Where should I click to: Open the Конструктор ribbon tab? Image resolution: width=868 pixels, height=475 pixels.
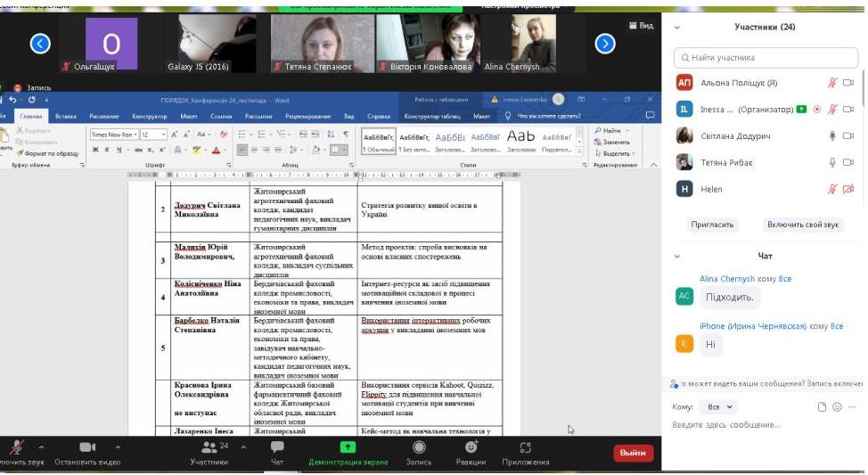click(x=150, y=116)
